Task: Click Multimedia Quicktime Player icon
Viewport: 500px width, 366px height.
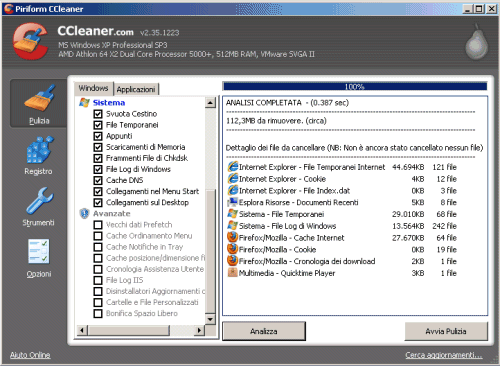Action: coord(233,273)
